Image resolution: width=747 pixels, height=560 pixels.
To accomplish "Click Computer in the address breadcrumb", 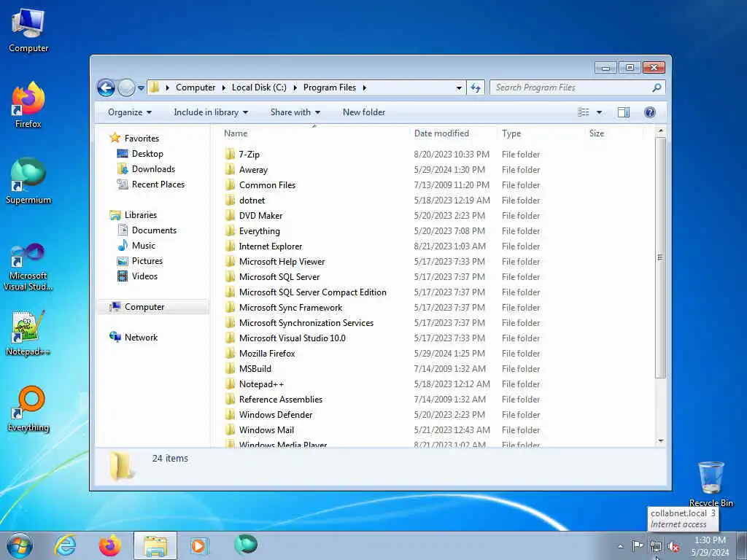I will pos(196,87).
